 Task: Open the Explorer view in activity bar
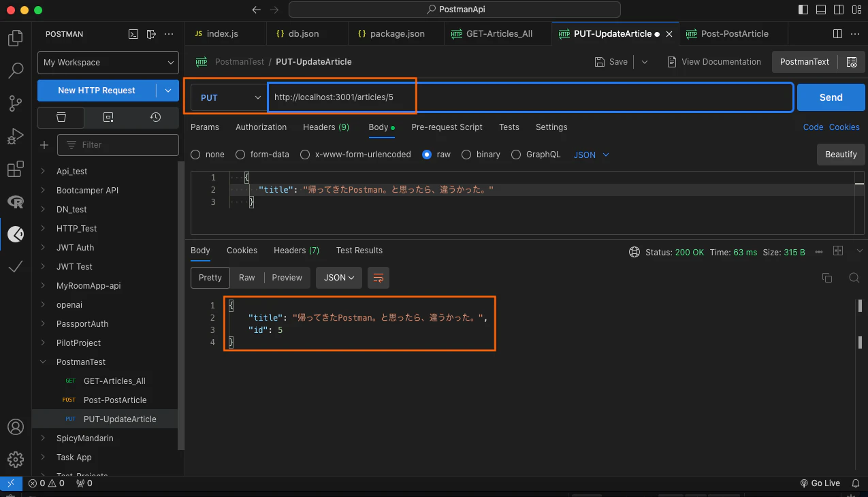(x=15, y=38)
